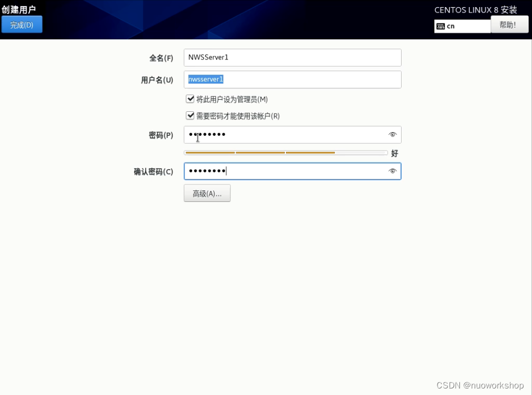Open the 帮助! help button
Screen dimensions: 532x395
point(509,25)
